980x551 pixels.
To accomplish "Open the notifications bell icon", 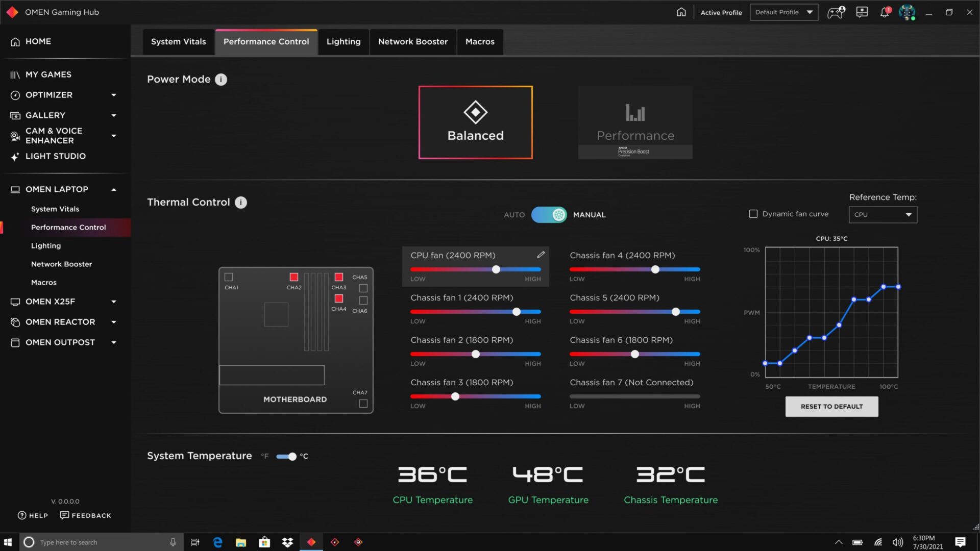I will point(885,12).
